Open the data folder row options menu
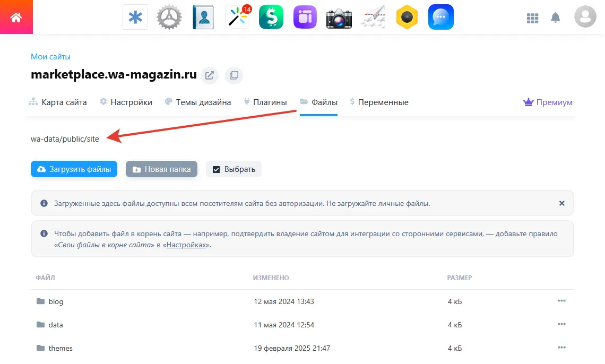Viewport: 605px width, 364px height. (x=561, y=324)
